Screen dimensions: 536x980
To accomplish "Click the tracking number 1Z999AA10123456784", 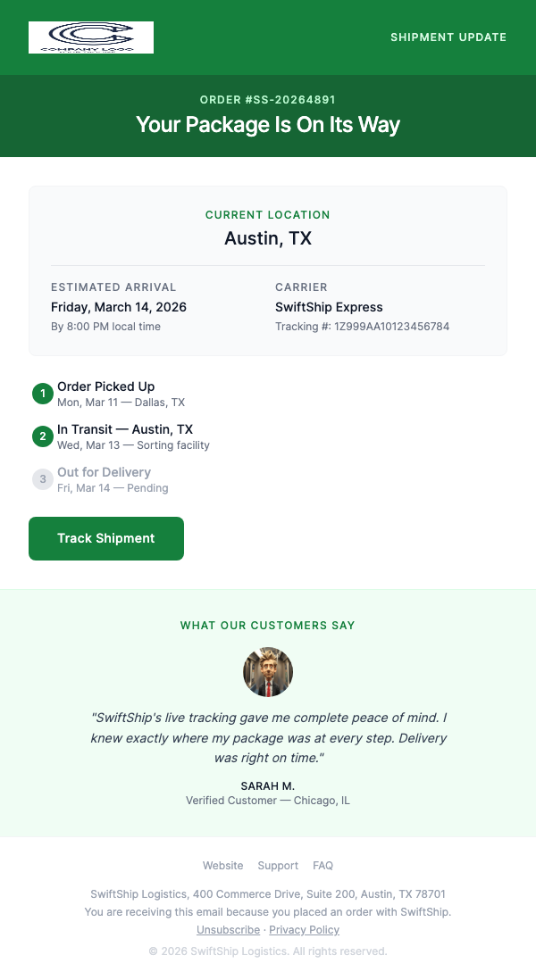I will (x=391, y=327).
